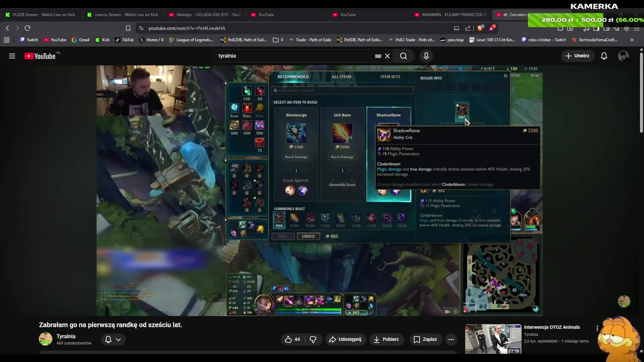
Task: Click the Undo button in the shop
Action: [308, 236]
